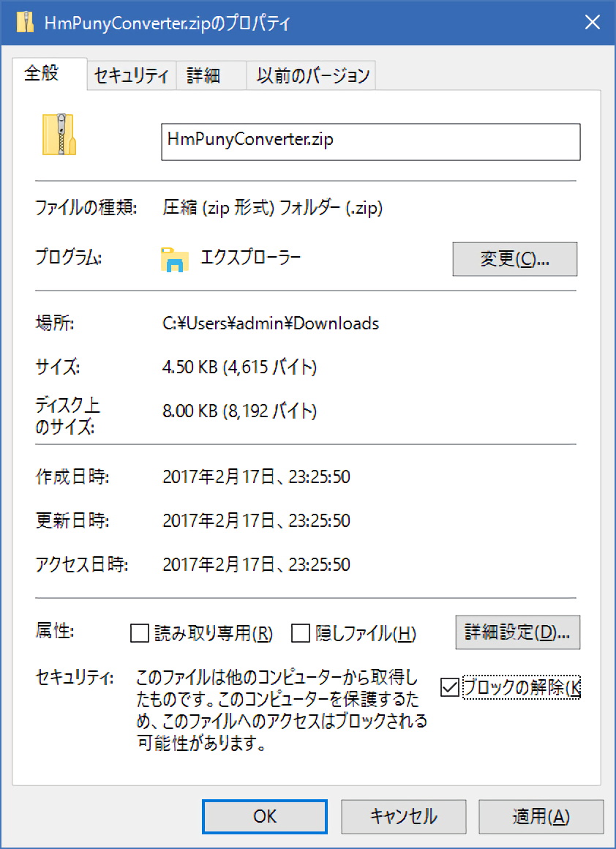Click the C:¥Users¥admin¥Downloads location text
Viewport: 616px width, 849px height.
tap(271, 323)
